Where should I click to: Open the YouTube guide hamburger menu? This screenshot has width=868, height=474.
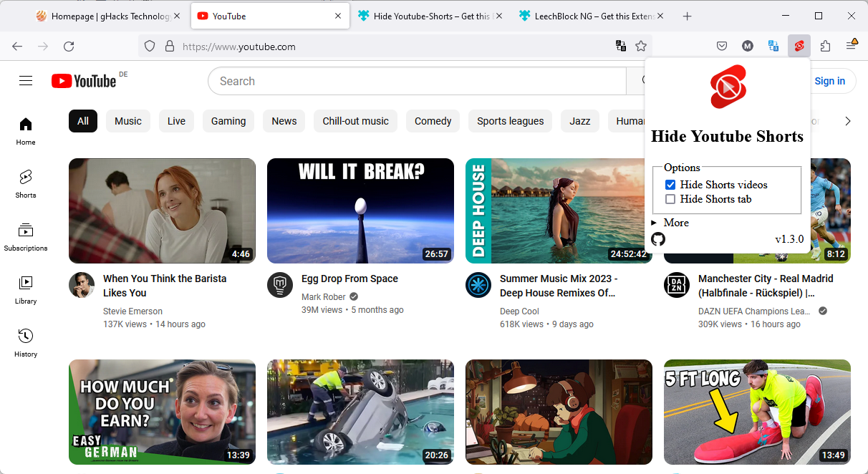tap(26, 80)
